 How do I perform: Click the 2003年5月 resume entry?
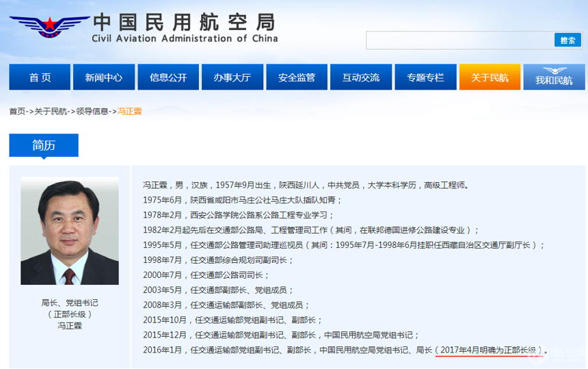(218, 290)
